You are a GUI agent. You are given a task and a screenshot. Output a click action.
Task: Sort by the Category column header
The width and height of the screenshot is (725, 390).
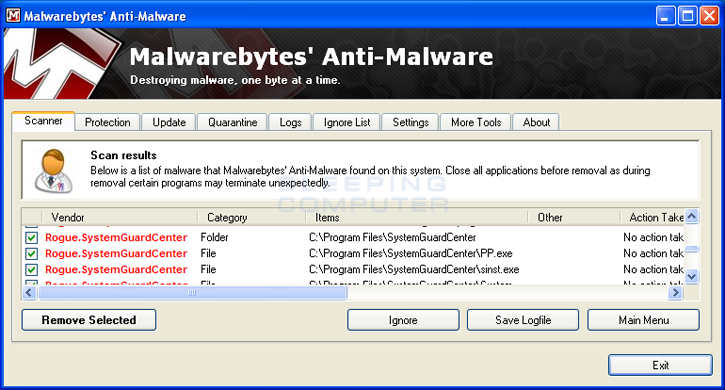[x=252, y=217]
